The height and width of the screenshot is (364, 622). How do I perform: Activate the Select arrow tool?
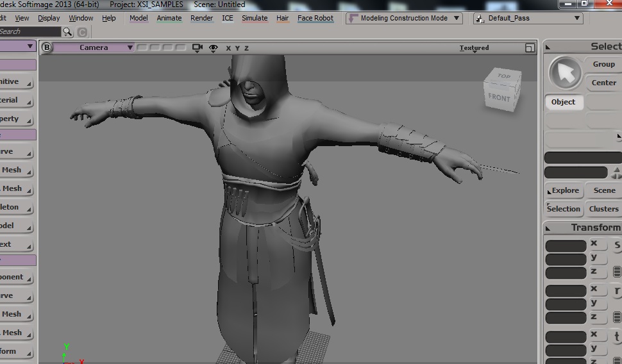pyautogui.click(x=565, y=73)
